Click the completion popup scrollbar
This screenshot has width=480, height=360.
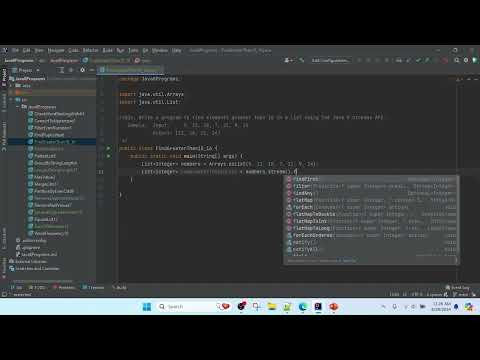tap(458, 216)
